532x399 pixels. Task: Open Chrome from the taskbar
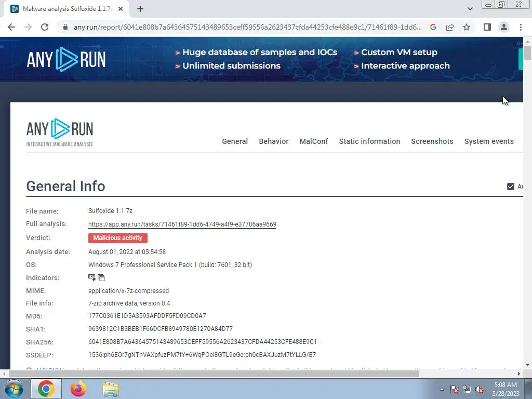(46, 389)
